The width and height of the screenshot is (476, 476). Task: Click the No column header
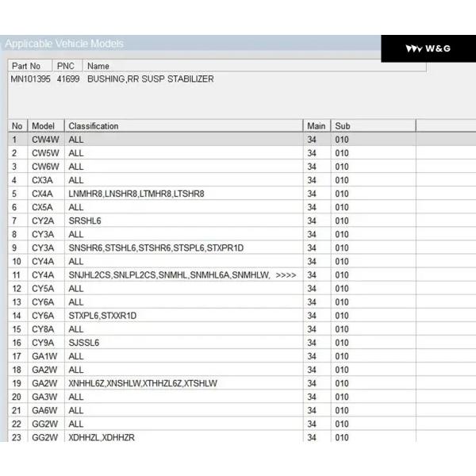coord(17,126)
